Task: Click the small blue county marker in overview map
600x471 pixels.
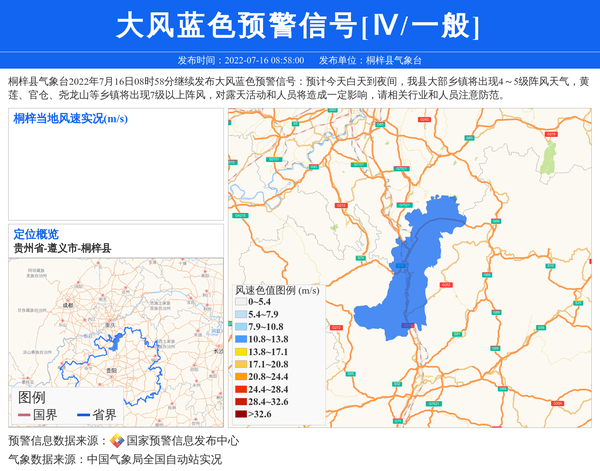Action: click(x=115, y=342)
